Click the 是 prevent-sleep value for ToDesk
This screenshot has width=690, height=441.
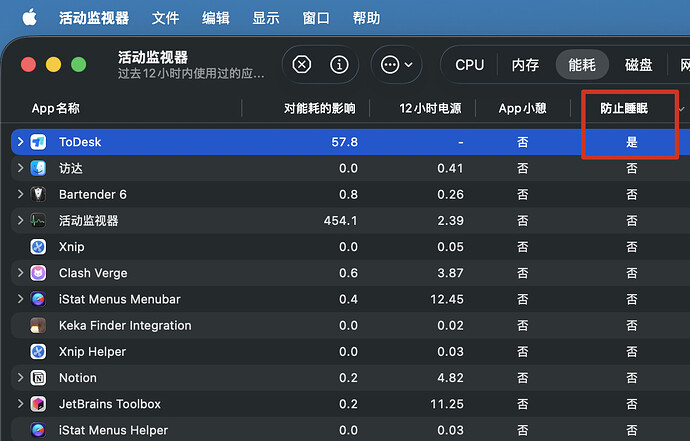coord(632,142)
